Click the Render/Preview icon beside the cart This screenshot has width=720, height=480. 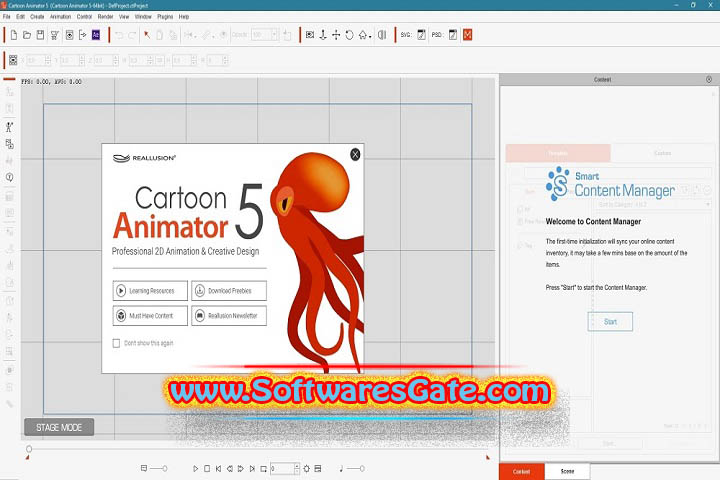point(69,35)
